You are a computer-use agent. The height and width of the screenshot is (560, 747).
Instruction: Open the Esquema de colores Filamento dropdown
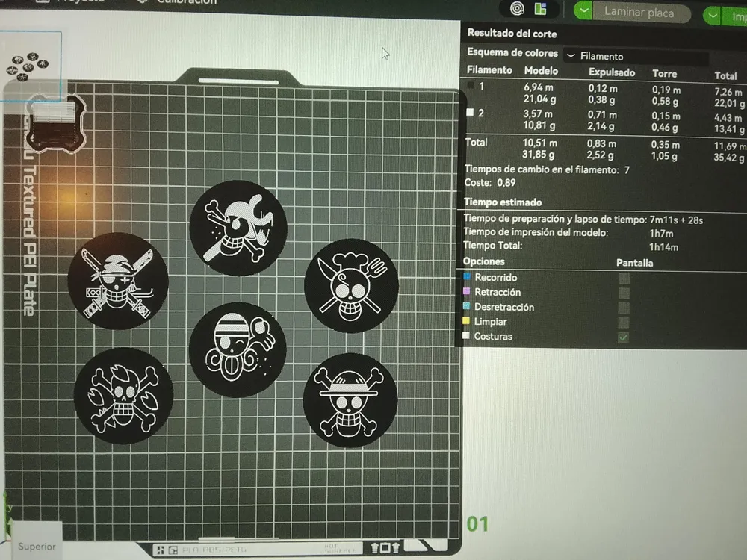[636, 57]
